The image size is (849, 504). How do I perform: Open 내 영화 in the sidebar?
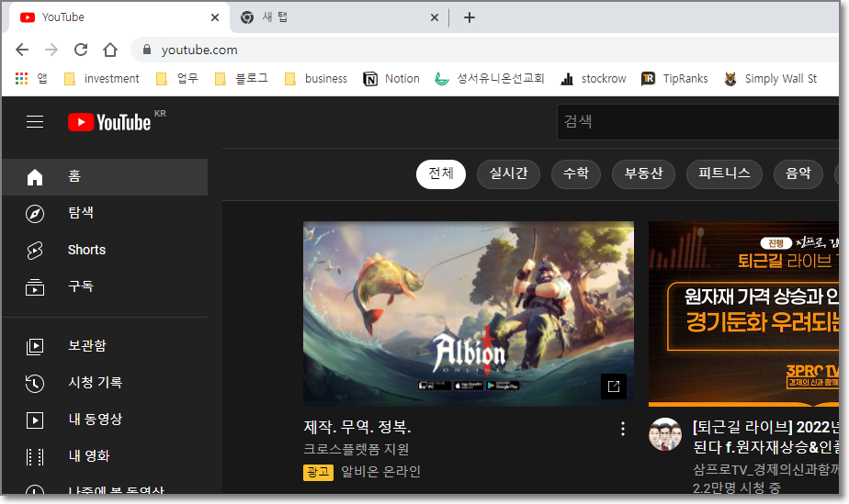105,456
